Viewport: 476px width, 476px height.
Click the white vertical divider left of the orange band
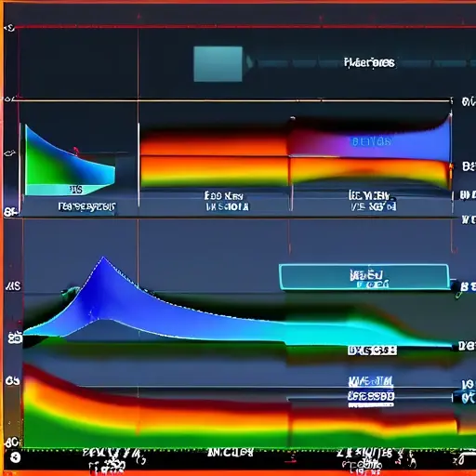pos(139,165)
